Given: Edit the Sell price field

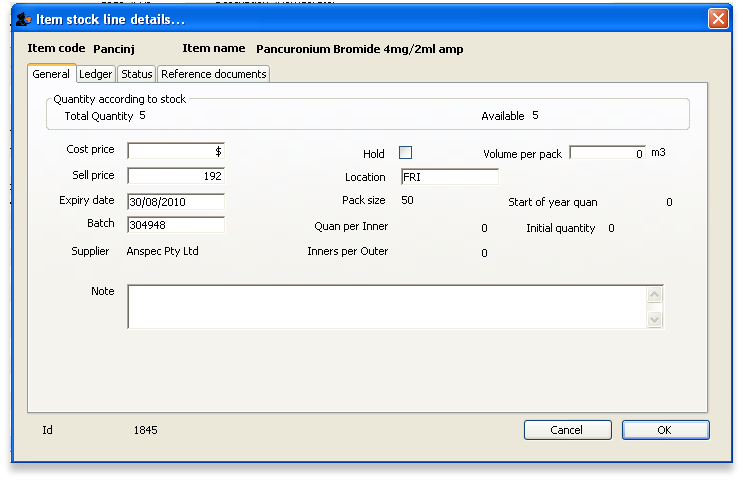Looking at the screenshot, I should 175,176.
